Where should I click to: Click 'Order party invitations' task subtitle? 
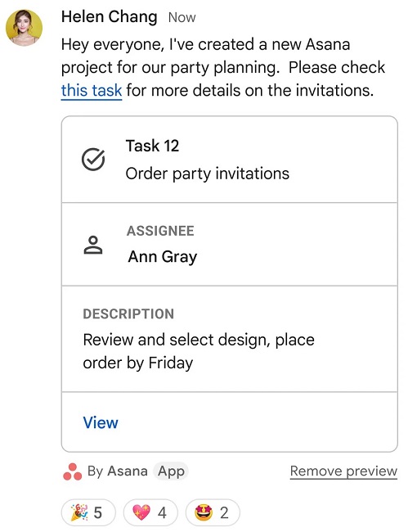click(x=208, y=174)
